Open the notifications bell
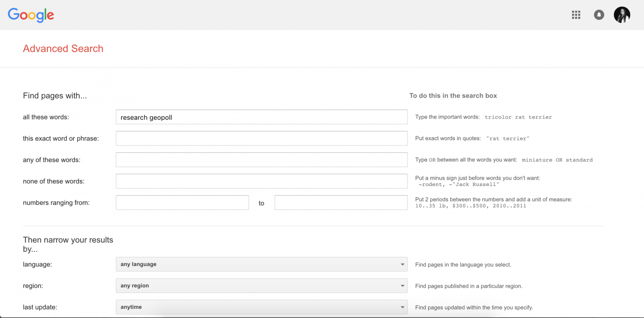644x318 pixels. [x=599, y=15]
